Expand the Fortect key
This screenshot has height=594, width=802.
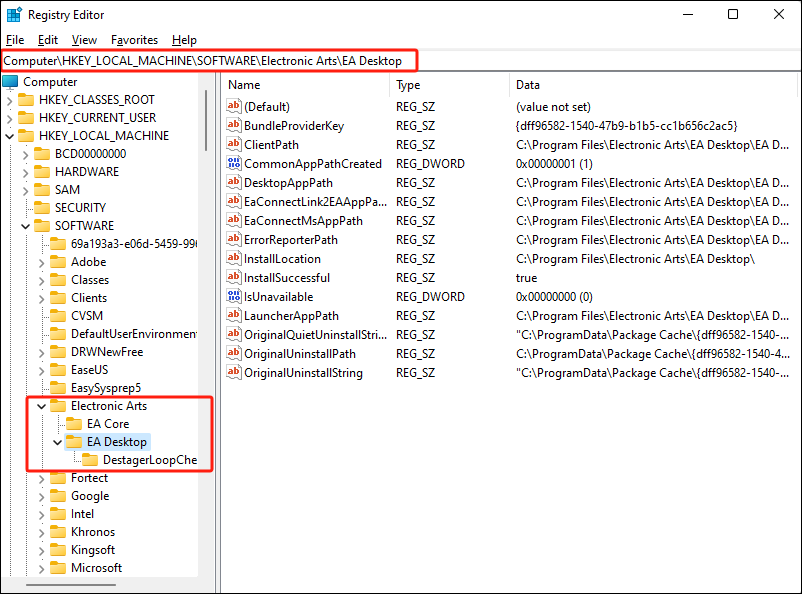41,479
